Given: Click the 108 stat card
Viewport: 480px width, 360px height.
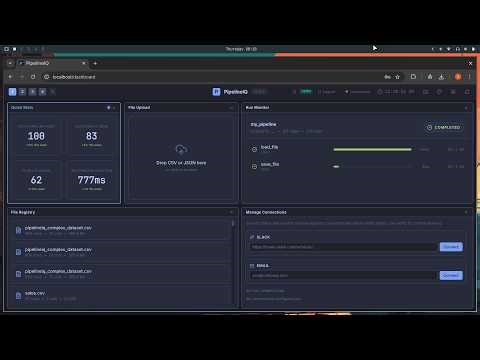Looking at the screenshot, I should click(x=36, y=136).
